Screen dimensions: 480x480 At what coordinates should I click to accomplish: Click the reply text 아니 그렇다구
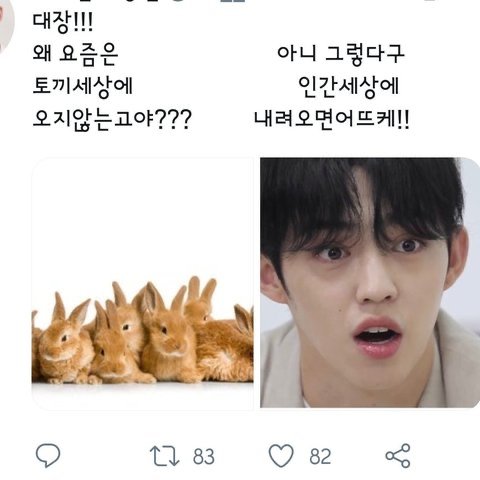click(x=341, y=54)
